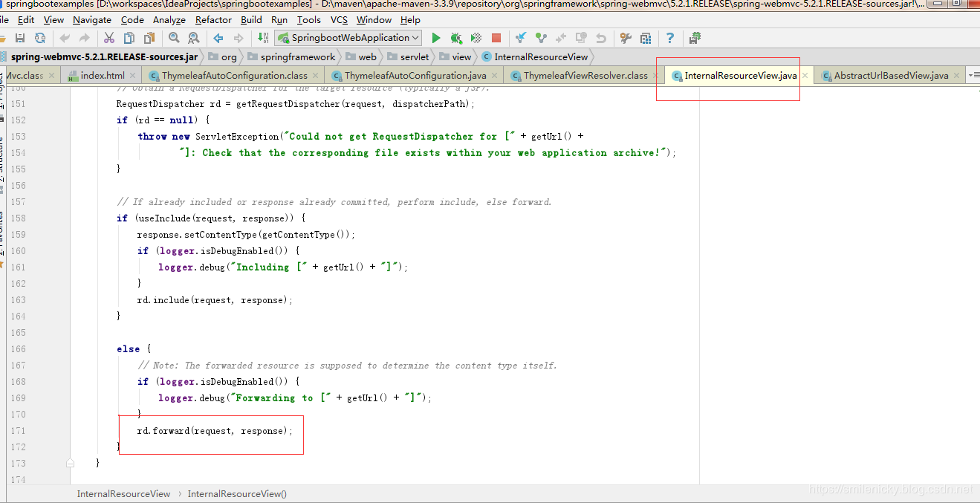Click the Find magnifier icon

click(174, 38)
